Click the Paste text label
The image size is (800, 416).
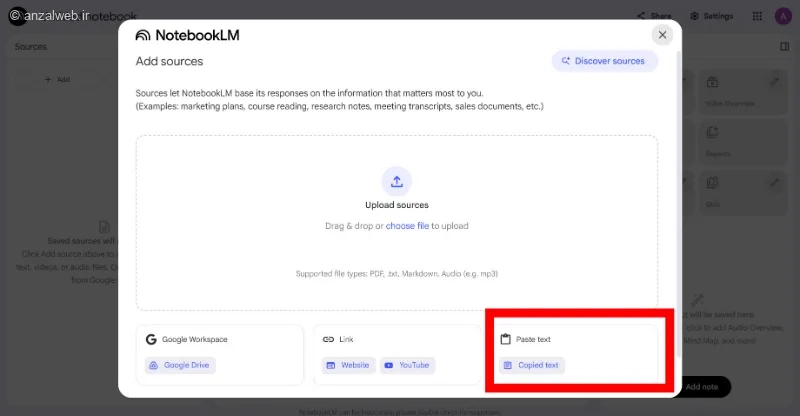533,339
